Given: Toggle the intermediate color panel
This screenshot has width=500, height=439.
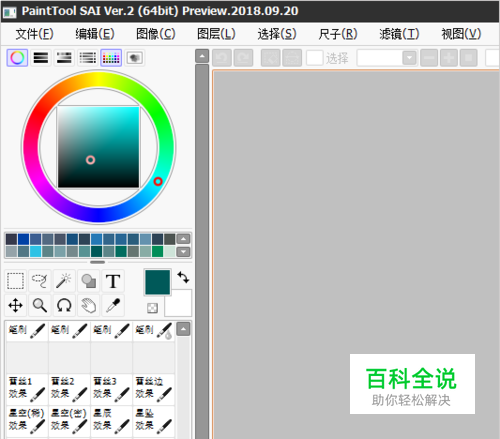Looking at the screenshot, I should (x=88, y=58).
